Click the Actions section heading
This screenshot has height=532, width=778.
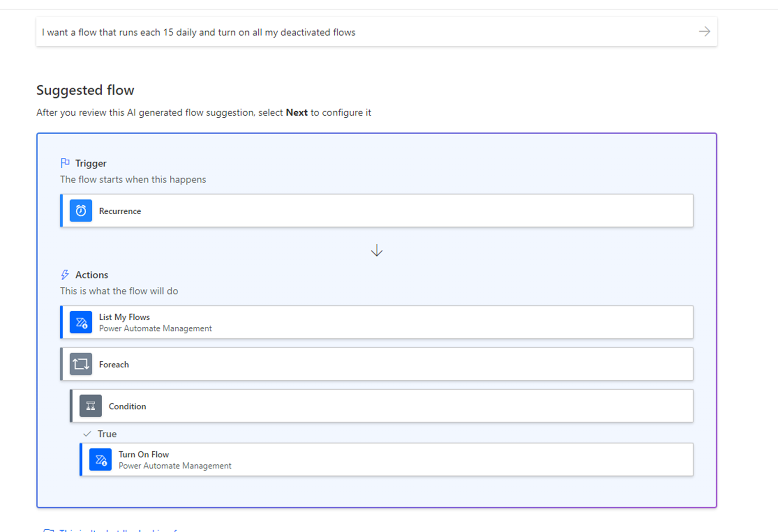coord(92,275)
